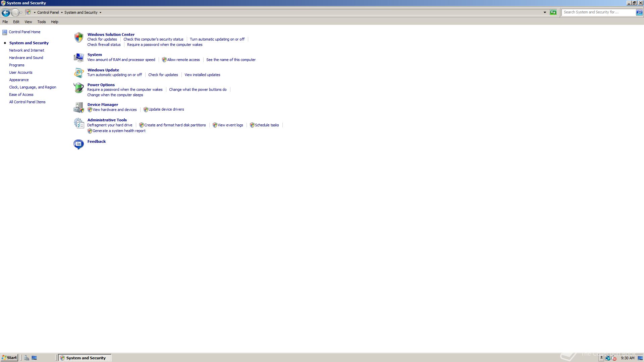Click the Feedback speech bubble icon
Screen dimensions: 644x362
(x=78, y=144)
